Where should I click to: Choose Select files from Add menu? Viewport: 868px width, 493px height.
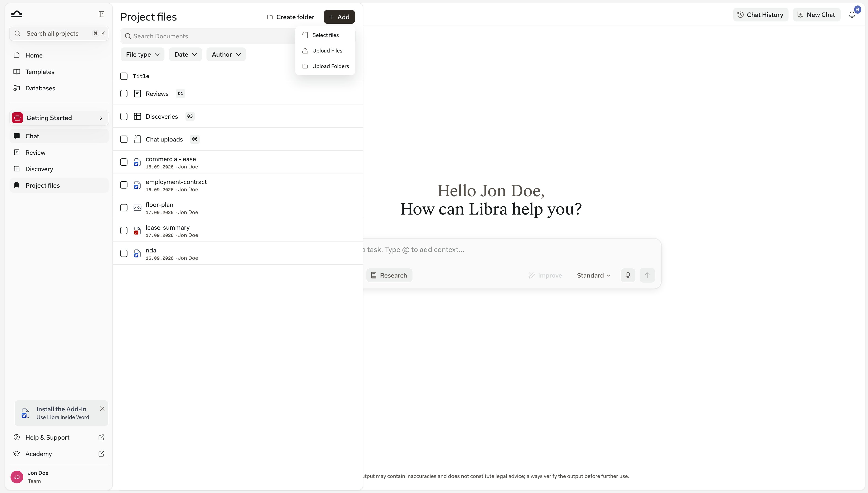325,35
